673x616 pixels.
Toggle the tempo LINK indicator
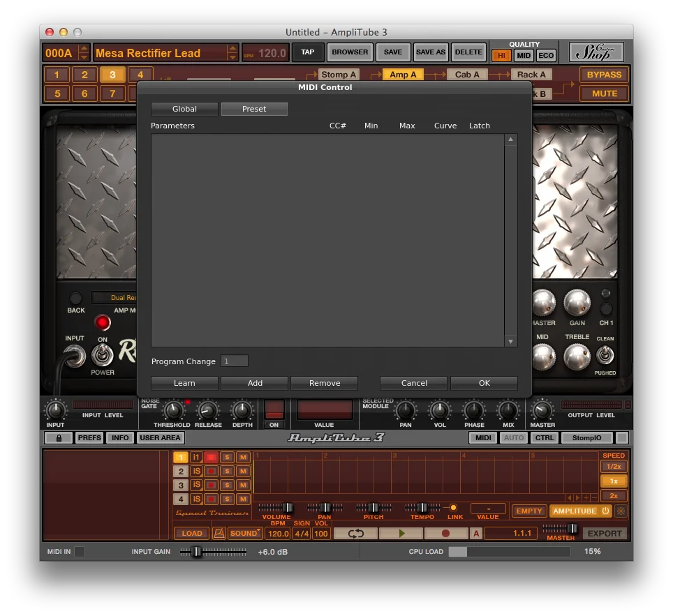tap(453, 508)
